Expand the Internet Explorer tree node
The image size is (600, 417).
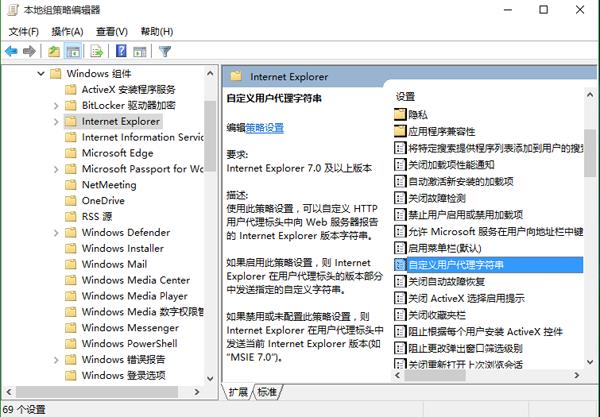56,122
